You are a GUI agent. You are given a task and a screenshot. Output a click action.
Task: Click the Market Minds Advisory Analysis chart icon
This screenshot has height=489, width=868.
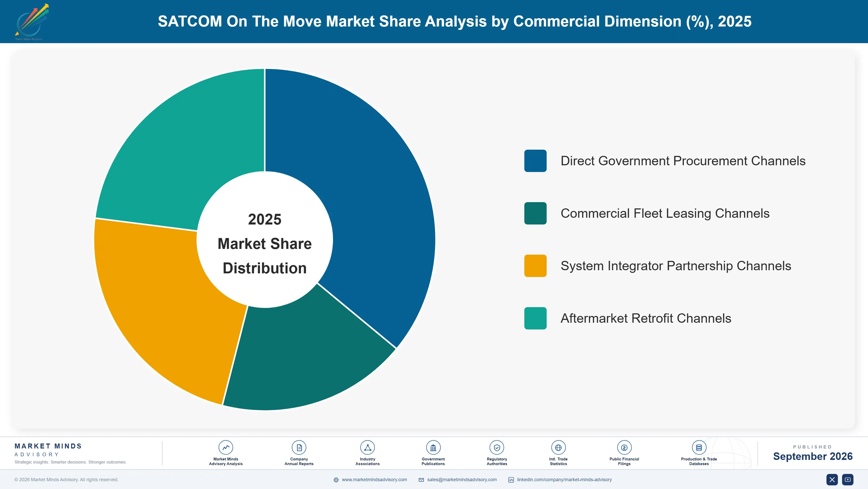tap(225, 447)
